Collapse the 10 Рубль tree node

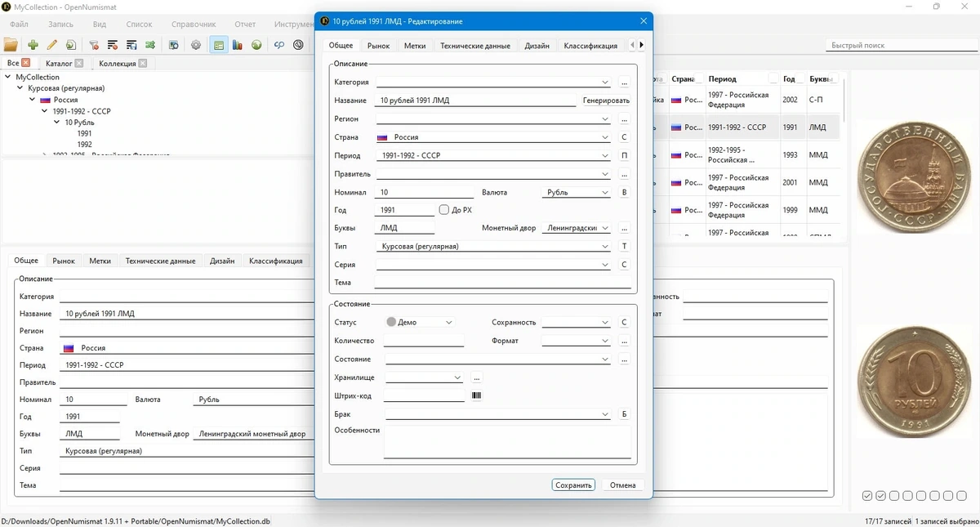tap(57, 122)
